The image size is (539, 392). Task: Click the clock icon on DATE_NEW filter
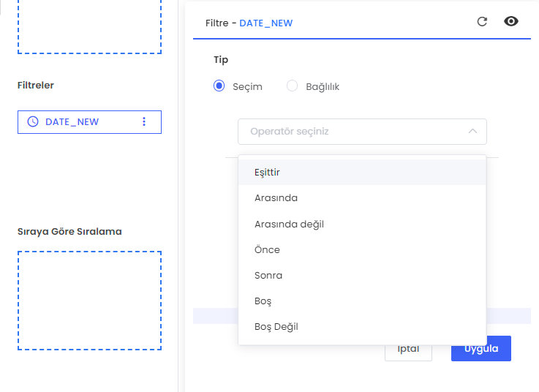(x=32, y=122)
